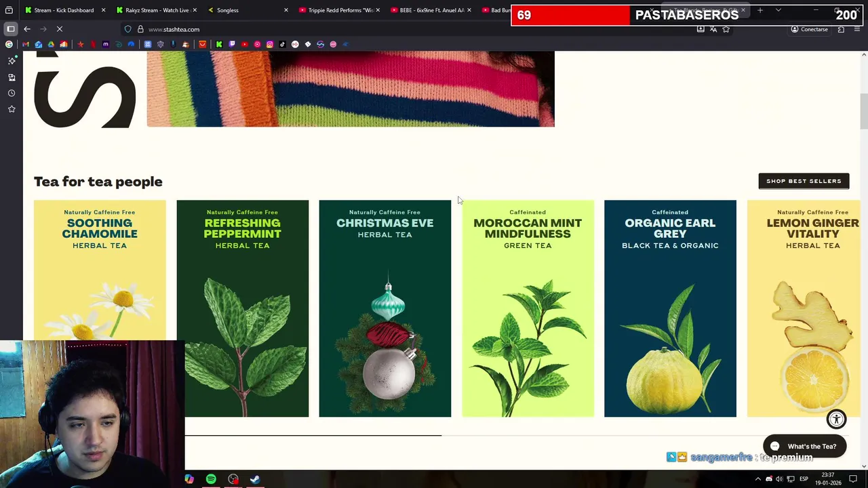This screenshot has width=868, height=488.
Task: Open the Kick bookmark icon
Action: (219, 44)
